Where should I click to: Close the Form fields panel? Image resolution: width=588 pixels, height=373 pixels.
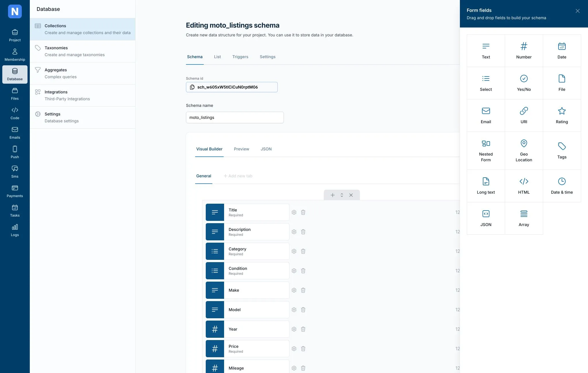tap(578, 11)
